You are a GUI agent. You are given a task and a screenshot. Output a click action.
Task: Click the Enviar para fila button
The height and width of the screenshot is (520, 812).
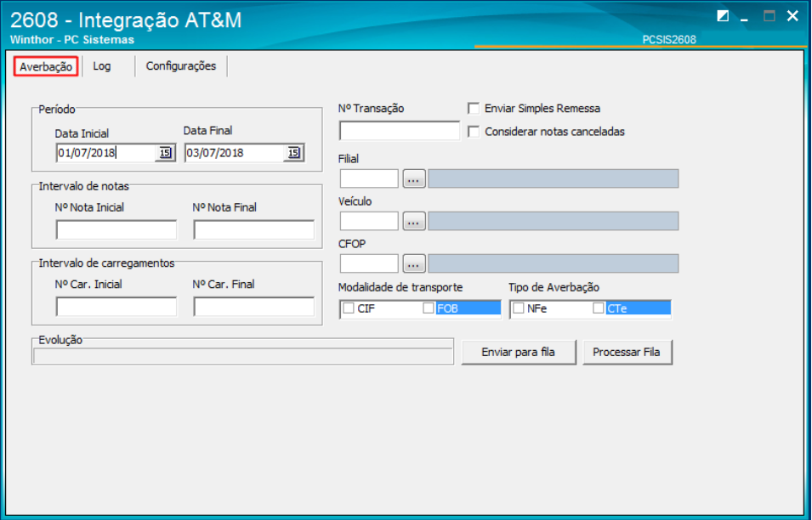pos(519,353)
